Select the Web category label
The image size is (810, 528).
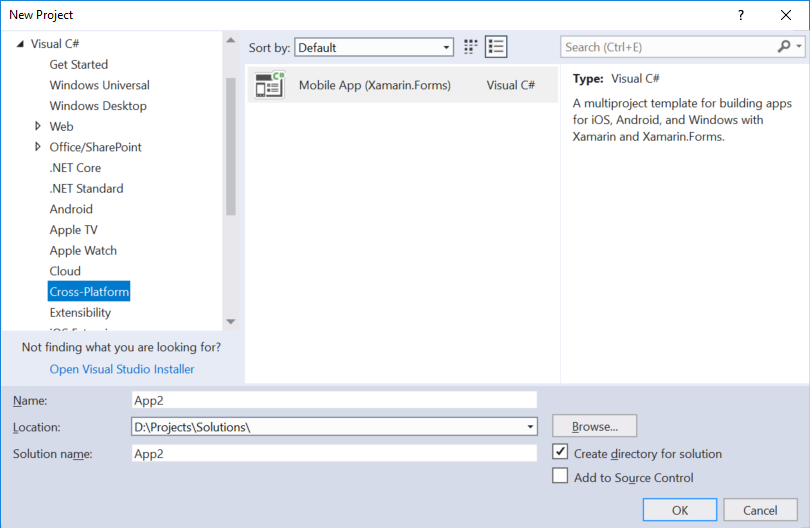(61, 127)
